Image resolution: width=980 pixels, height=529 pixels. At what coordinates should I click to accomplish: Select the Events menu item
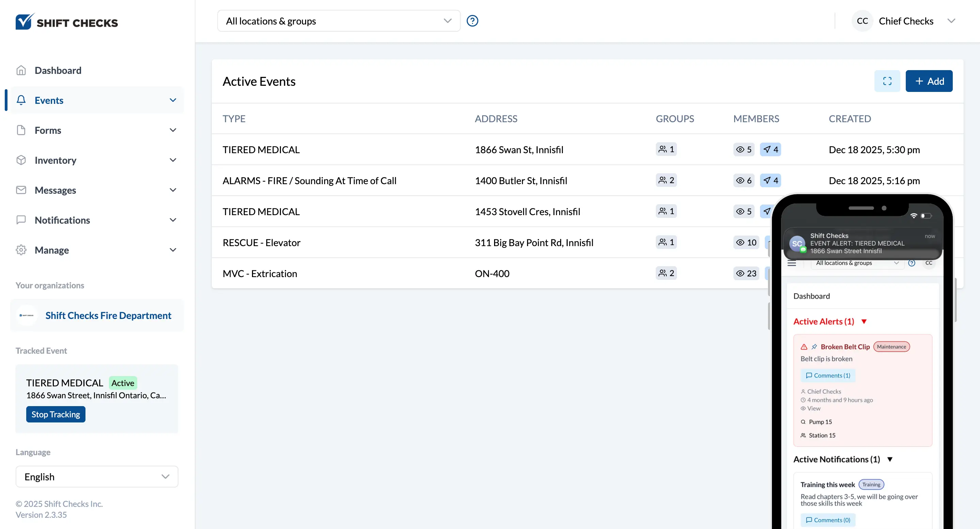coord(49,100)
